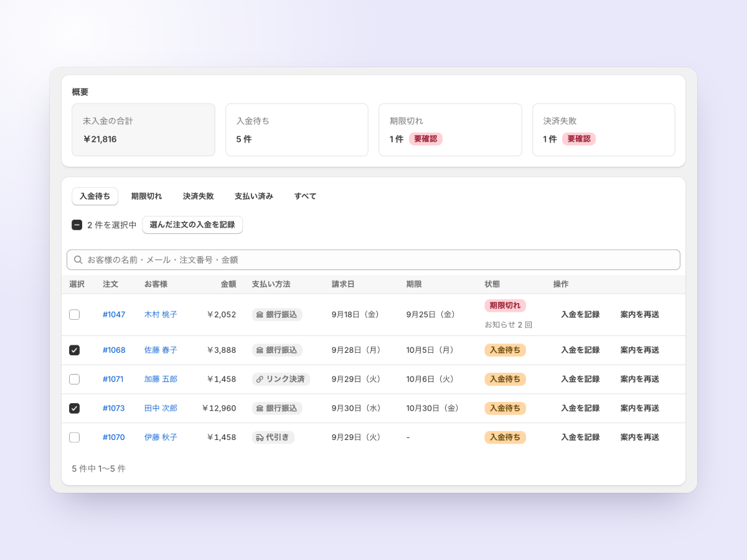The image size is (747, 560).
Task: Toggle the bulk selection checkbox beside 2 件を選択中
Action: point(77,225)
